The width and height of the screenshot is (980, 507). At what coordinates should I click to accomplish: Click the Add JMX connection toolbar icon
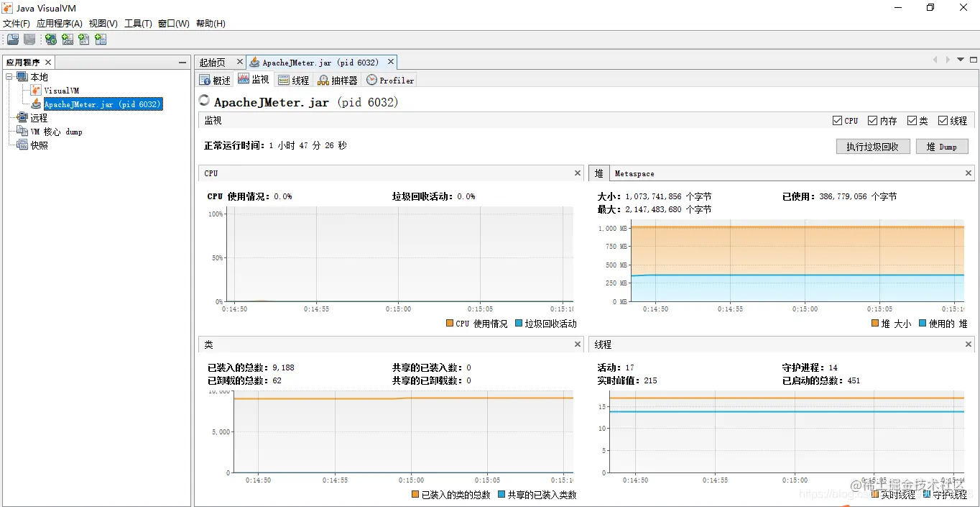[68, 40]
